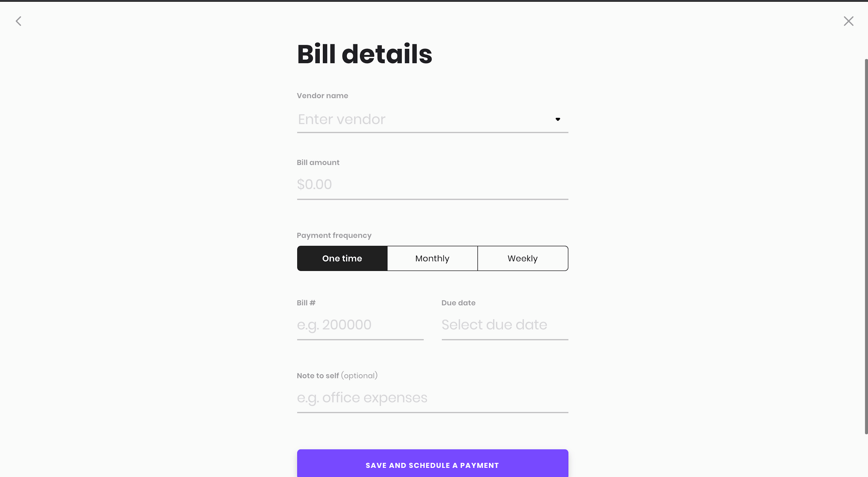Switch payment frequency to Weekly

click(x=523, y=258)
